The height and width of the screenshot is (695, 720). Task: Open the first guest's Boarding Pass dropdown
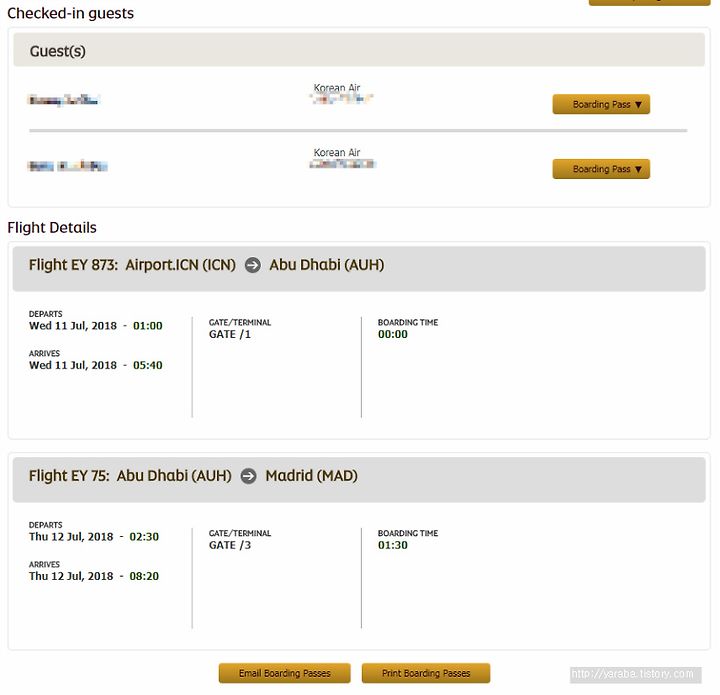click(x=601, y=104)
